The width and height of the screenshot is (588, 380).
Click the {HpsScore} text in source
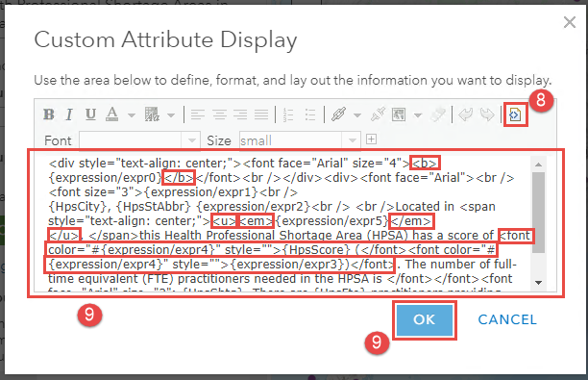click(x=315, y=250)
